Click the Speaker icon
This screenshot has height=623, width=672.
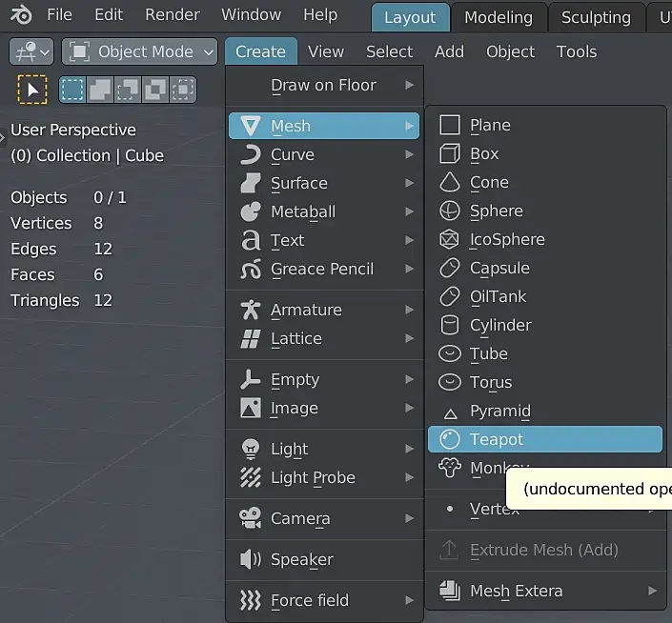(x=251, y=559)
